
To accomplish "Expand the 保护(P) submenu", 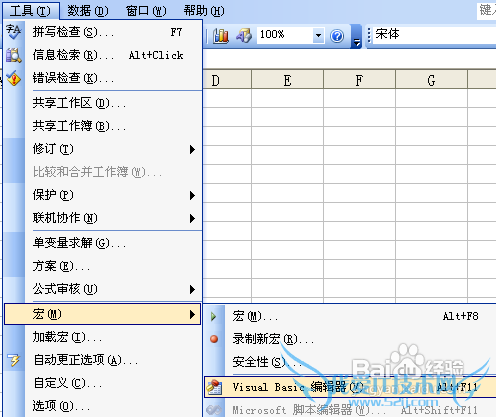I will pos(103,195).
